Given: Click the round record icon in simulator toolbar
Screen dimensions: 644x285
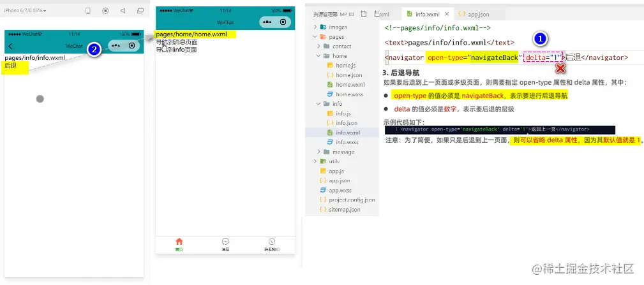Looking at the screenshot, I should coord(105,11).
